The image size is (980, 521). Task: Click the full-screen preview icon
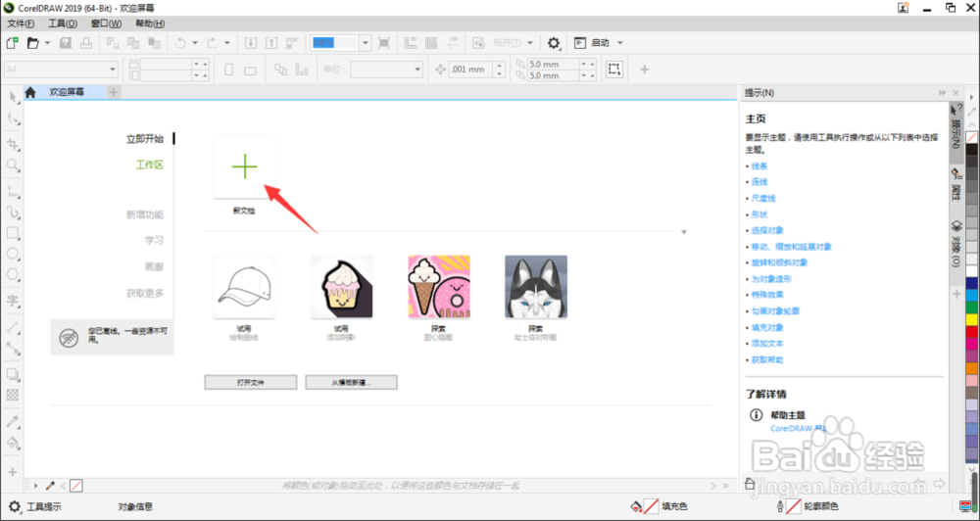(x=384, y=43)
